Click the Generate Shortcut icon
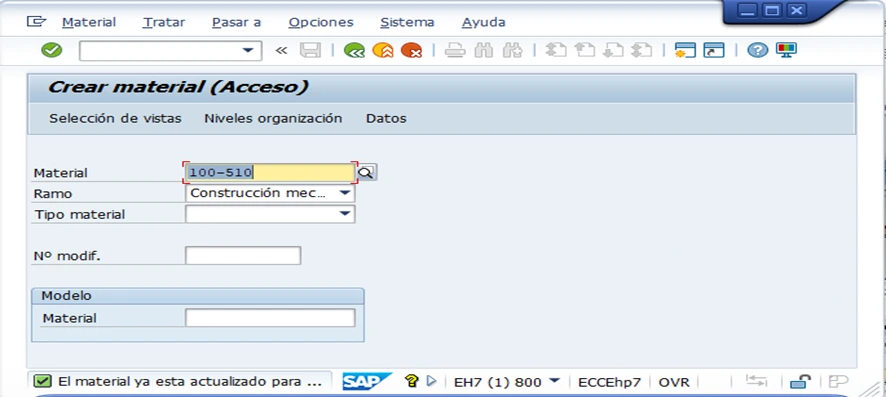This screenshot has height=397, width=886. click(714, 50)
